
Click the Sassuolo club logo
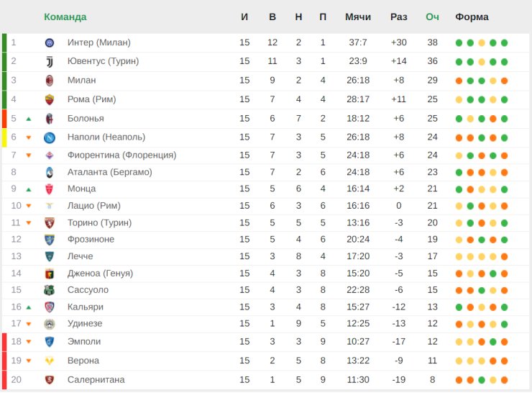[x=50, y=290]
